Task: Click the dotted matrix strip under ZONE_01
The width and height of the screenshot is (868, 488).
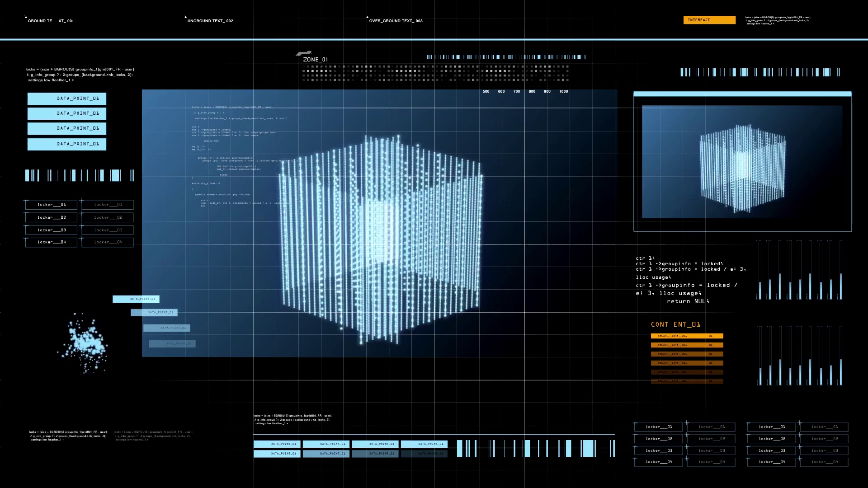Action: pyautogui.click(x=435, y=74)
